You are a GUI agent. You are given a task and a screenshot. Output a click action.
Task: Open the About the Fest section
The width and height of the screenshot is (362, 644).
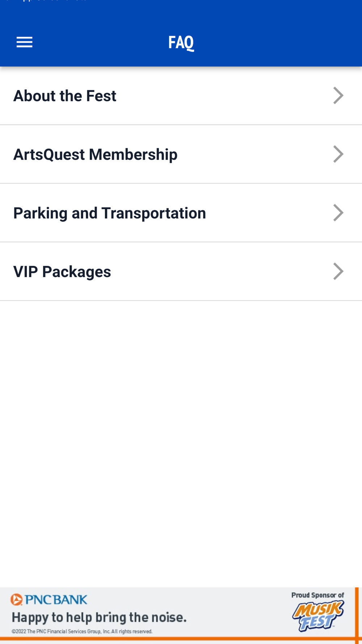tap(65, 96)
